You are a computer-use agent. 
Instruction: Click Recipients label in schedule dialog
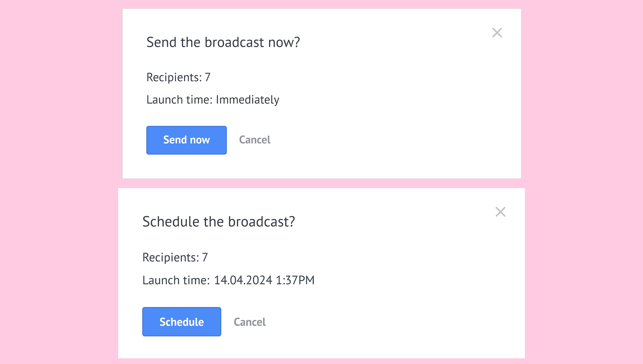coord(171,257)
